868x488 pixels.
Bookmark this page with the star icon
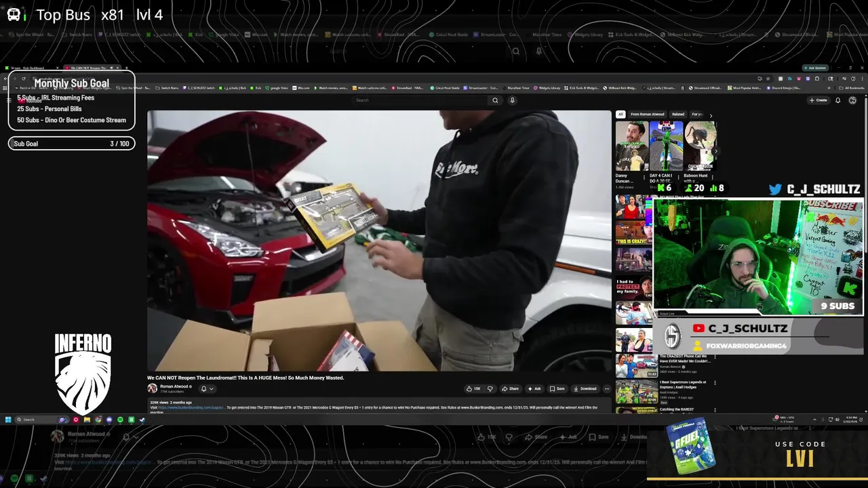click(769, 79)
